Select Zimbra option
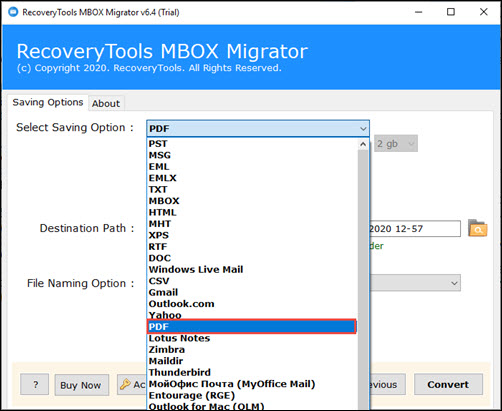The height and width of the screenshot is (411, 502). (252, 349)
